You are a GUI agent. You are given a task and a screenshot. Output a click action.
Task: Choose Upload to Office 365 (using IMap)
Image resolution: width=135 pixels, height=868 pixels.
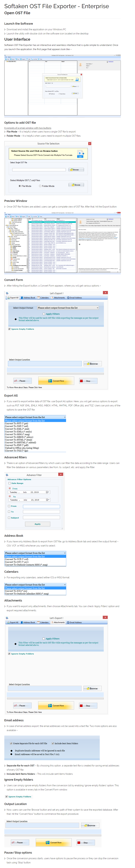22,448
